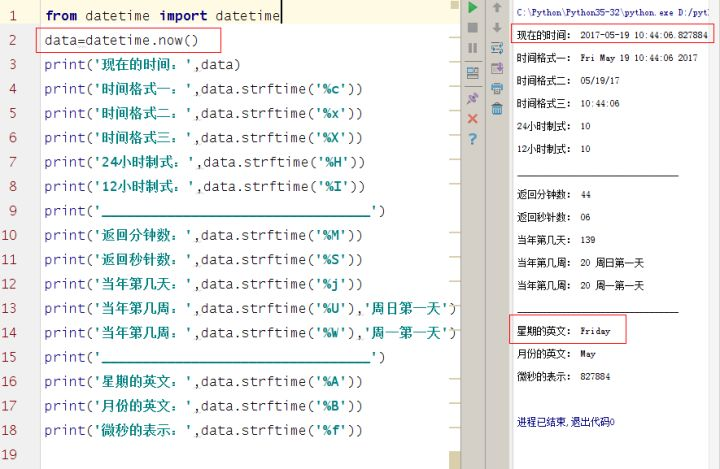Click the up arrow in the console toolbar
Viewport: 720px width, 469px height.
point(497,7)
